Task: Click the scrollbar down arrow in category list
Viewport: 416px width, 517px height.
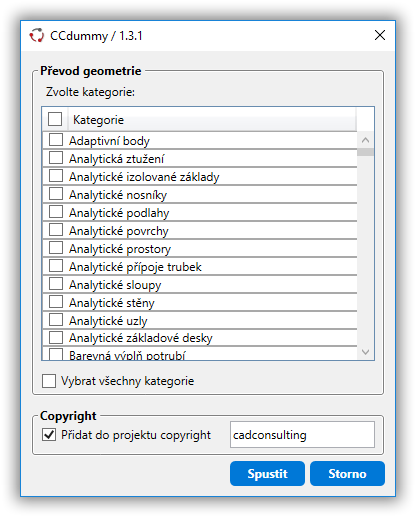Action: (365, 352)
